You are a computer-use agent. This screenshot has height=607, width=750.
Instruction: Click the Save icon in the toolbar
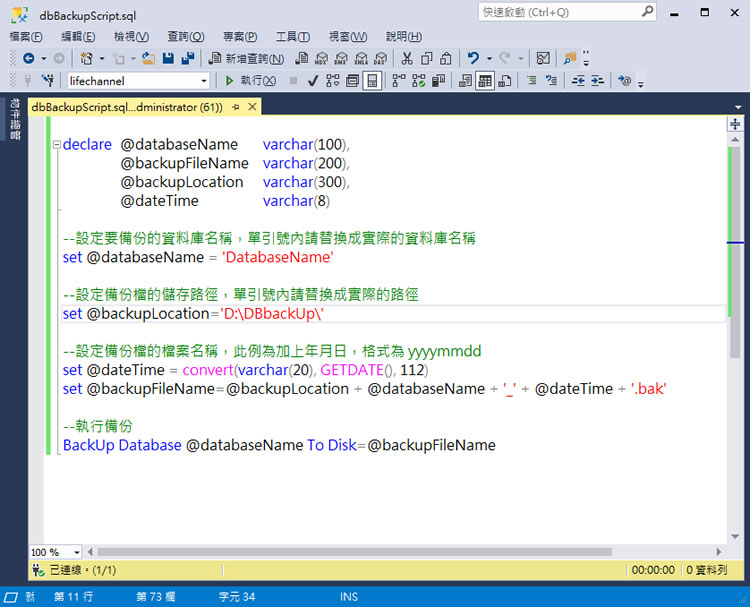point(167,59)
